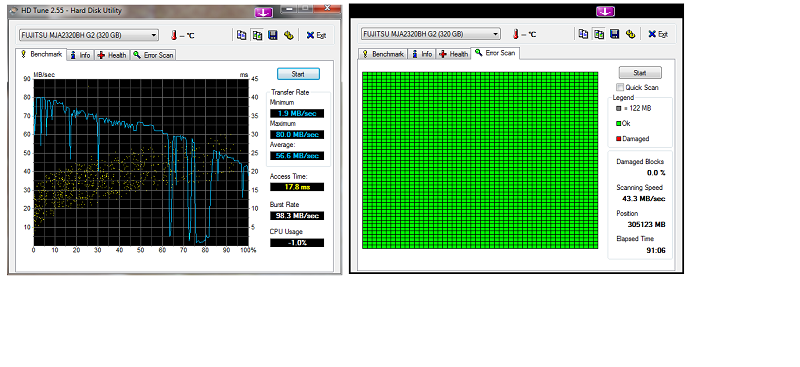800x367 pixels.
Task: Click purple download arrow in left window title bar
Action: (x=263, y=12)
